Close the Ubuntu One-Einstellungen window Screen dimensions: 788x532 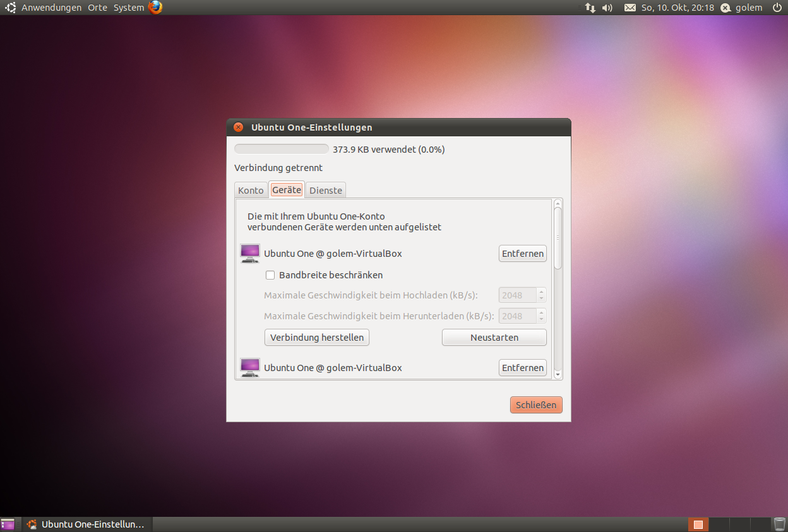pyautogui.click(x=238, y=127)
